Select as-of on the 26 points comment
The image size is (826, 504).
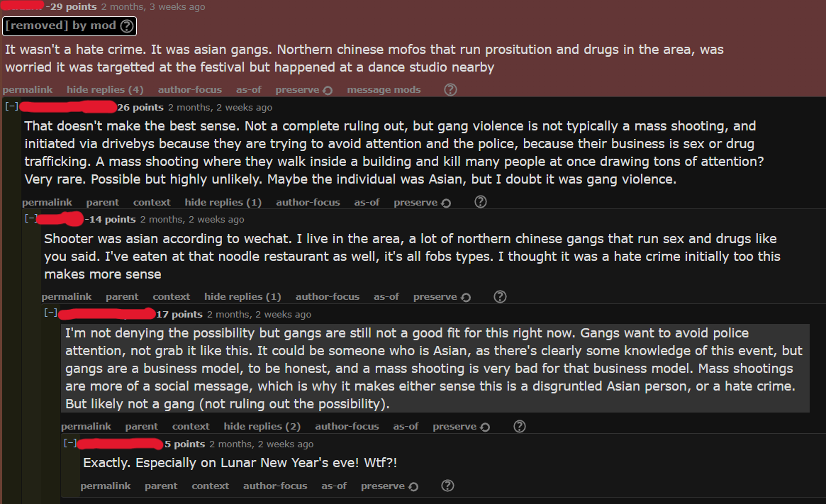[x=367, y=202]
